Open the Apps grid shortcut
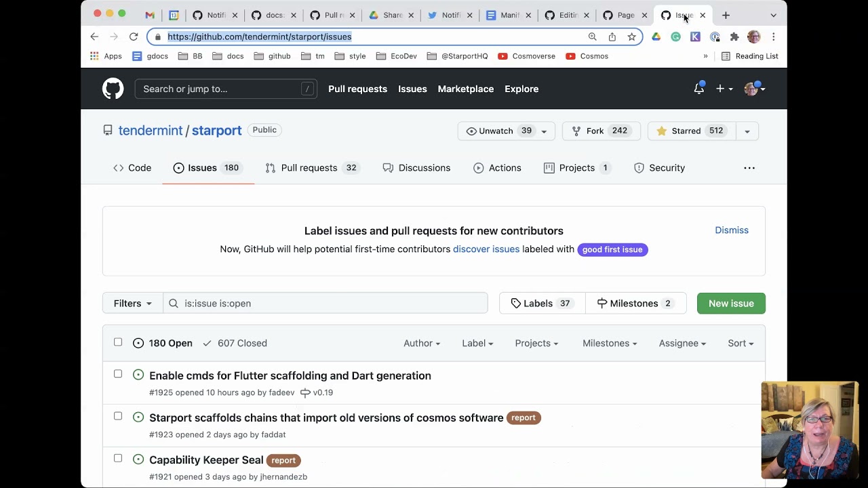 106,56
